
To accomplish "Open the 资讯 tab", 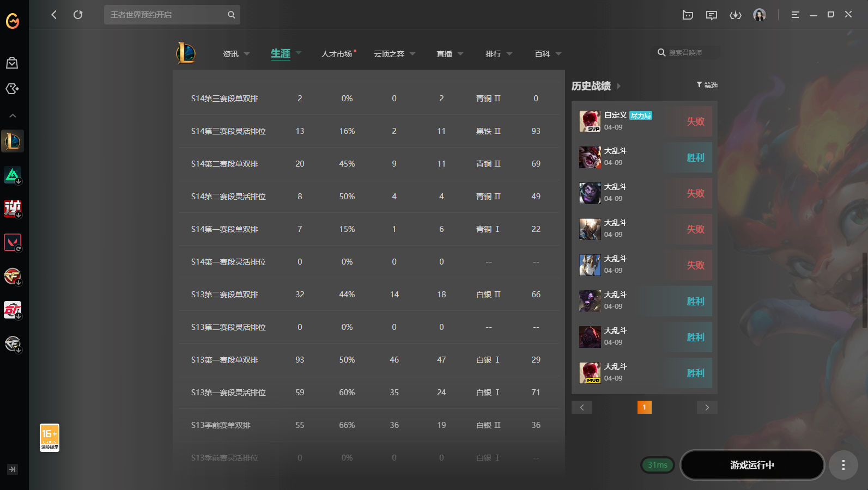I will click(x=230, y=54).
